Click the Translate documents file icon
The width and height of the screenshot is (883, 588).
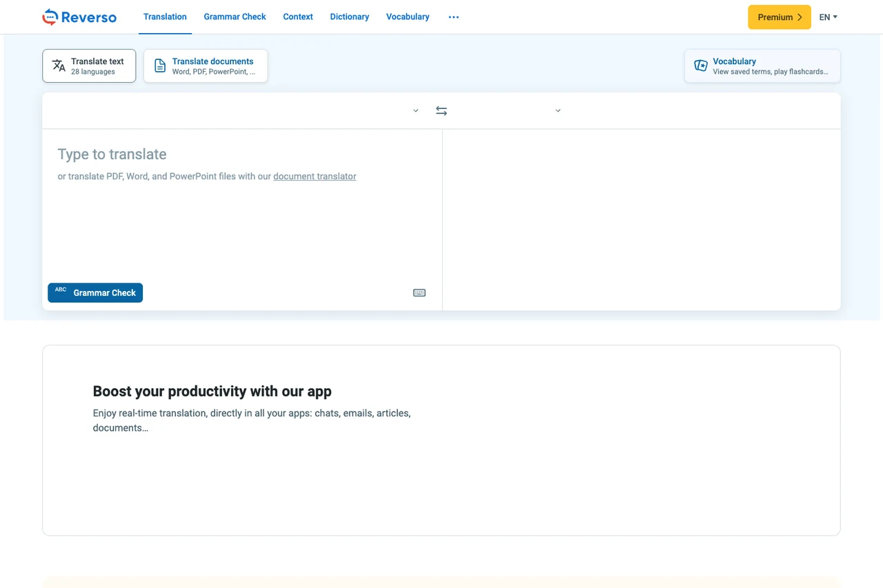(160, 65)
